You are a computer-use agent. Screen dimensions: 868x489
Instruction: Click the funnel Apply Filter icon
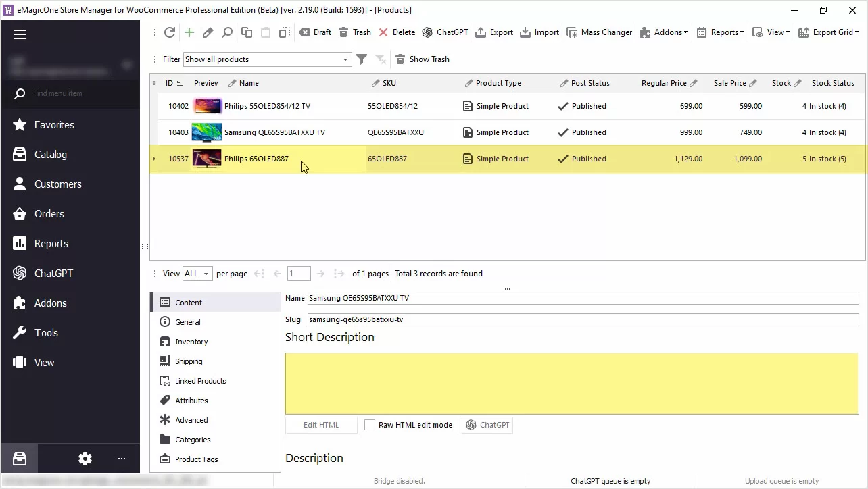point(362,59)
